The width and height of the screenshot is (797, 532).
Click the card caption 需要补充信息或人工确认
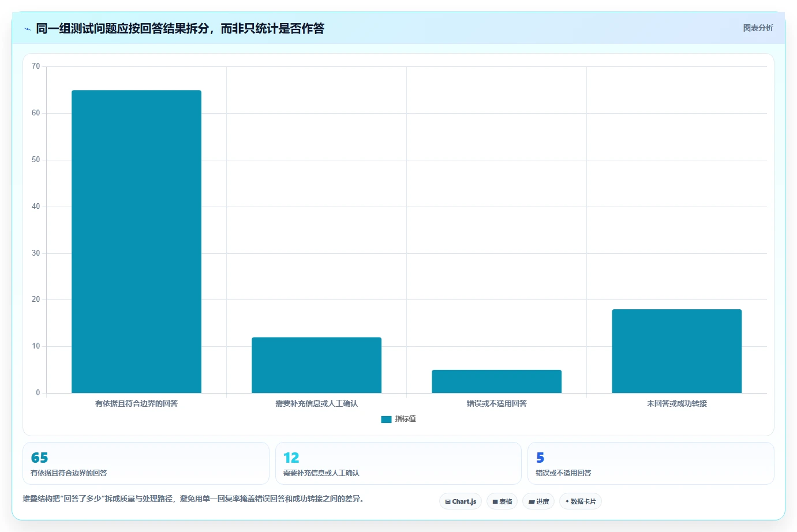pyautogui.click(x=321, y=473)
